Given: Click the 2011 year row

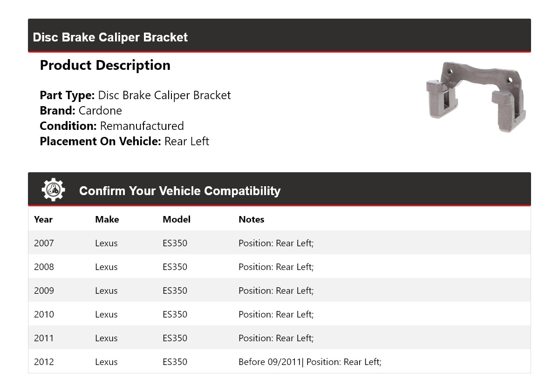Looking at the screenshot, I should coord(44,338).
